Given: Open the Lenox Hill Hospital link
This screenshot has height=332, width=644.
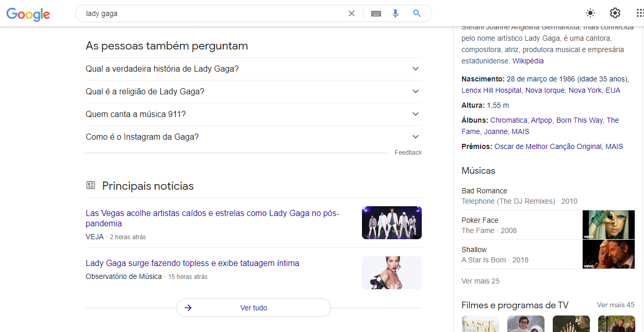Looking at the screenshot, I should pos(491,90).
